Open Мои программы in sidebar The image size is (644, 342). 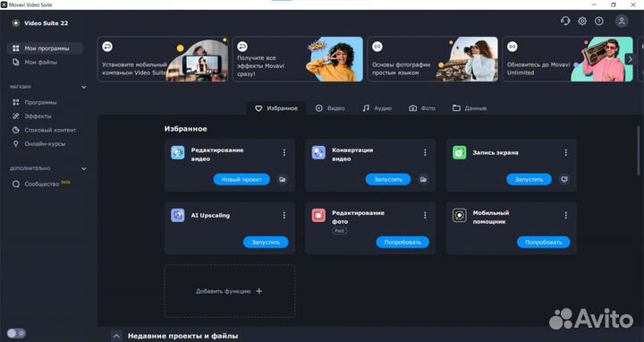pos(46,48)
